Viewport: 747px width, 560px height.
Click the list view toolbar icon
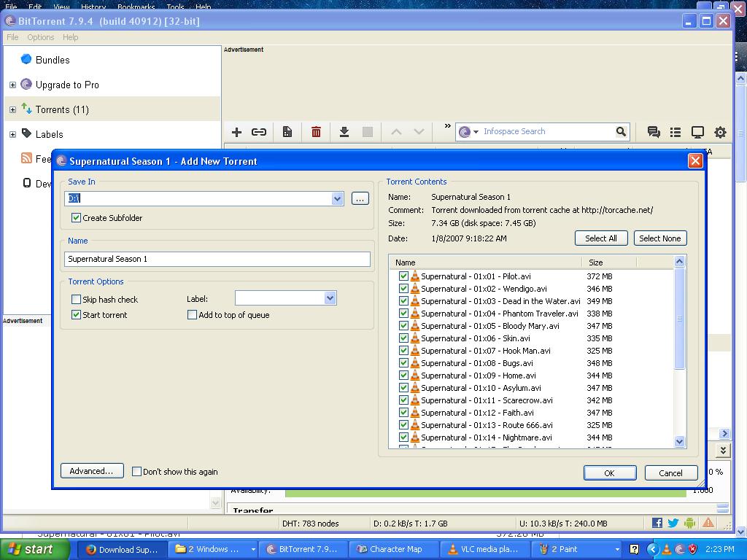(x=675, y=132)
